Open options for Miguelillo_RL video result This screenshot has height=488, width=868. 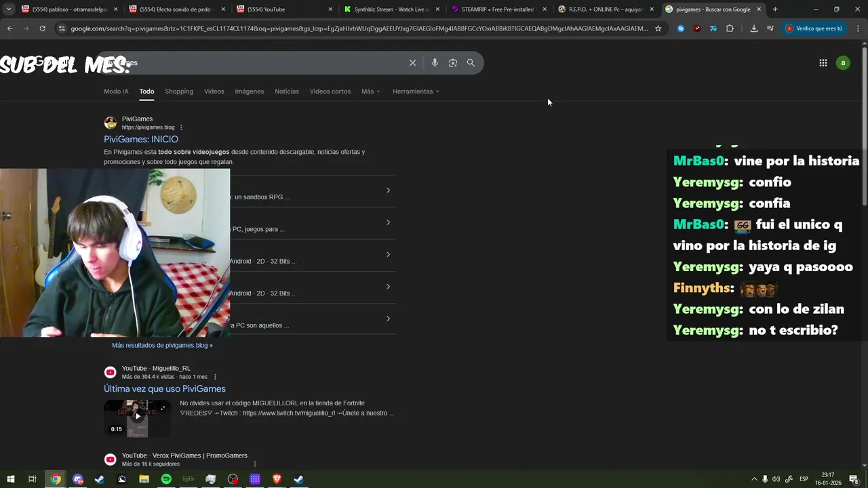coord(215,377)
